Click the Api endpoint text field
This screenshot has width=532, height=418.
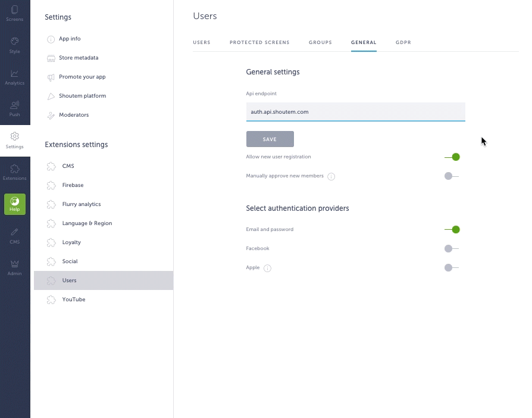pyautogui.click(x=355, y=112)
